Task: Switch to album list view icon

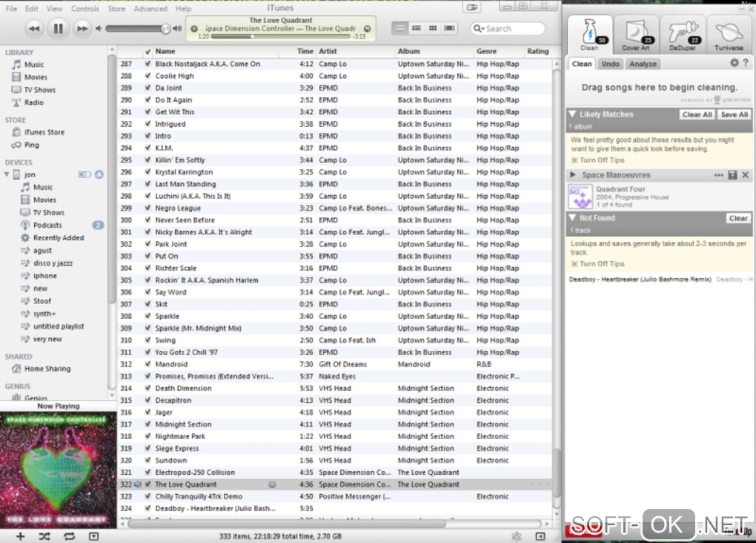Action: (x=416, y=28)
